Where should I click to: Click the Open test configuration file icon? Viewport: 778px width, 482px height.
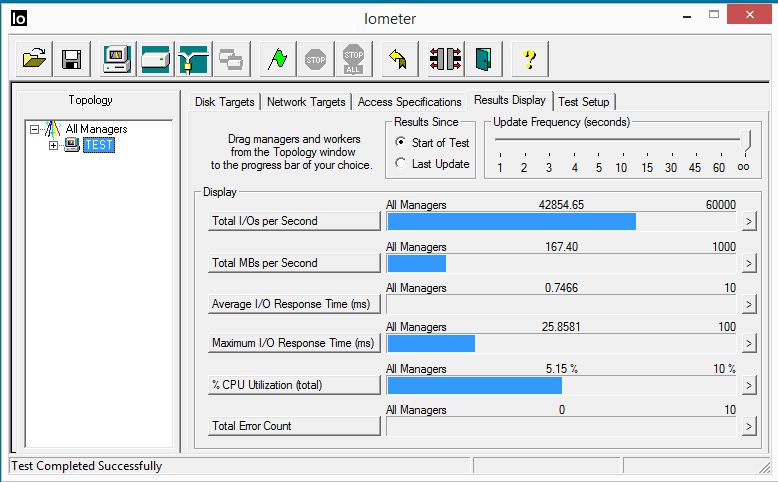[x=34, y=59]
